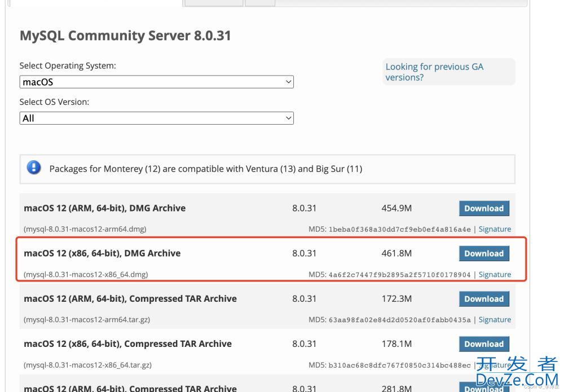Open Signature link for x86_64.dmg package
This screenshot has height=392, width=564.
pyautogui.click(x=495, y=274)
